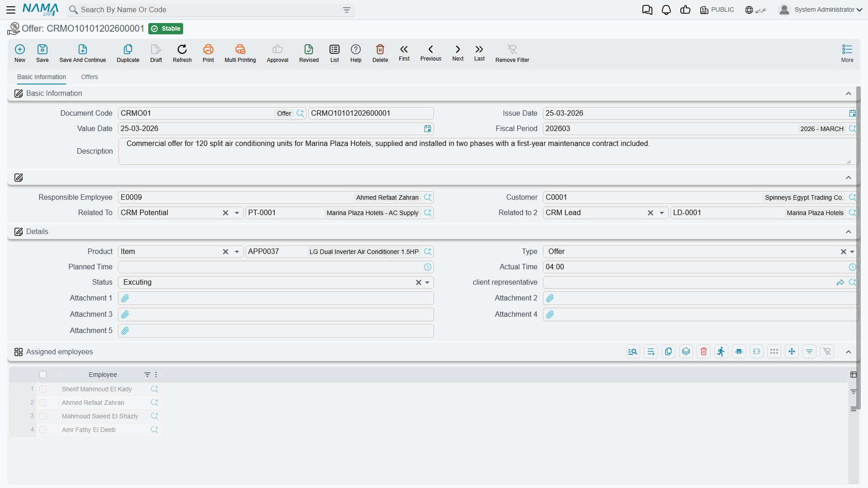Check row for Sherif Mahmoud El Kady
The height and width of the screenshot is (488, 868).
pyautogui.click(x=43, y=389)
